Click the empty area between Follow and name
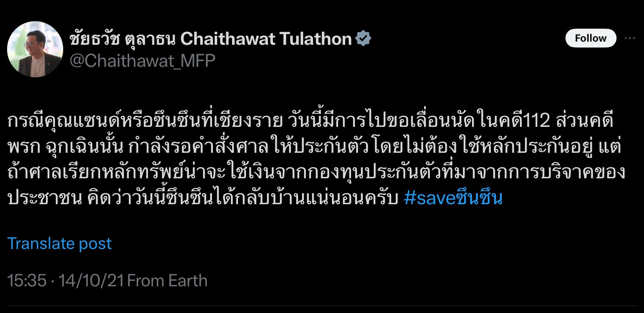Viewport: 644px width, 313px height. pos(467,38)
